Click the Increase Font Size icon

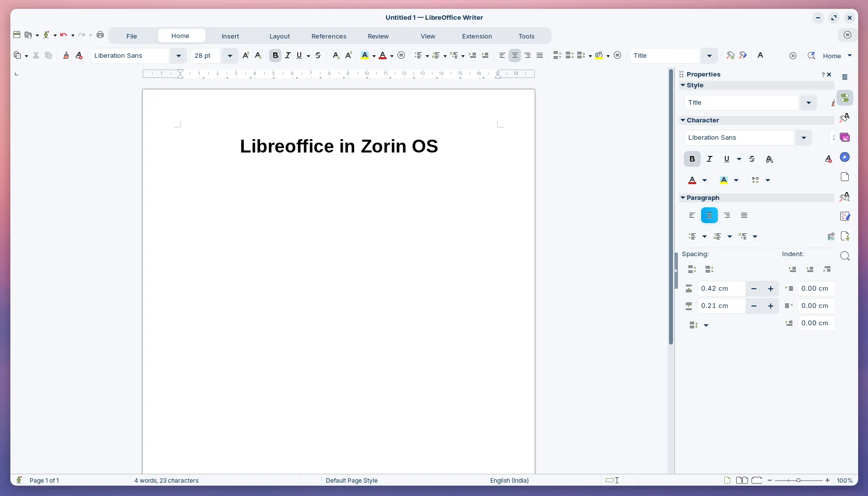click(245, 55)
